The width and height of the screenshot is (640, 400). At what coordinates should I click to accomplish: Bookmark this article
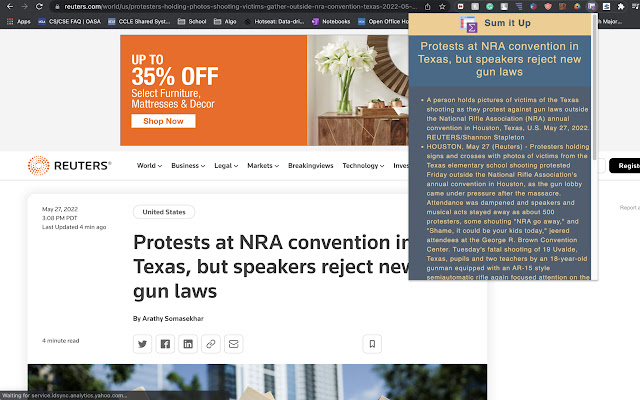(x=372, y=344)
